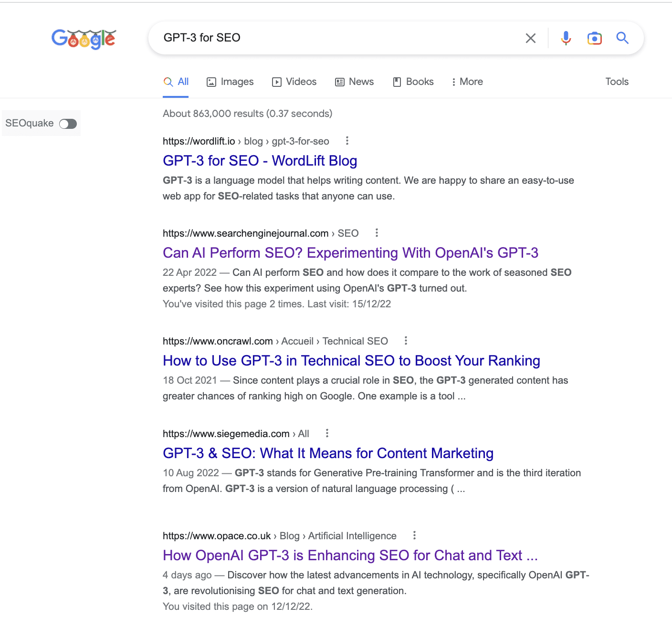The height and width of the screenshot is (628, 672).
Task: Open the three-dot menu next to the oncrawl.com result
Action: pos(405,341)
